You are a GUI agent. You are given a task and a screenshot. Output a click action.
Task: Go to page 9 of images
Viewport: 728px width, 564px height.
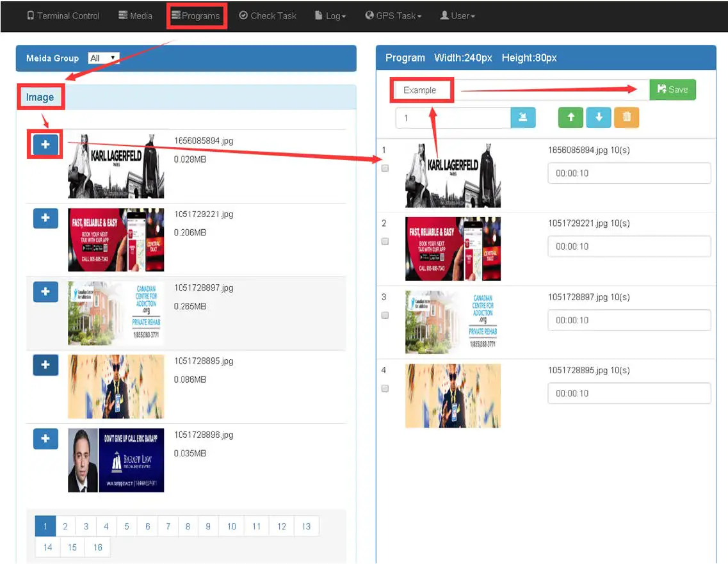(x=208, y=526)
